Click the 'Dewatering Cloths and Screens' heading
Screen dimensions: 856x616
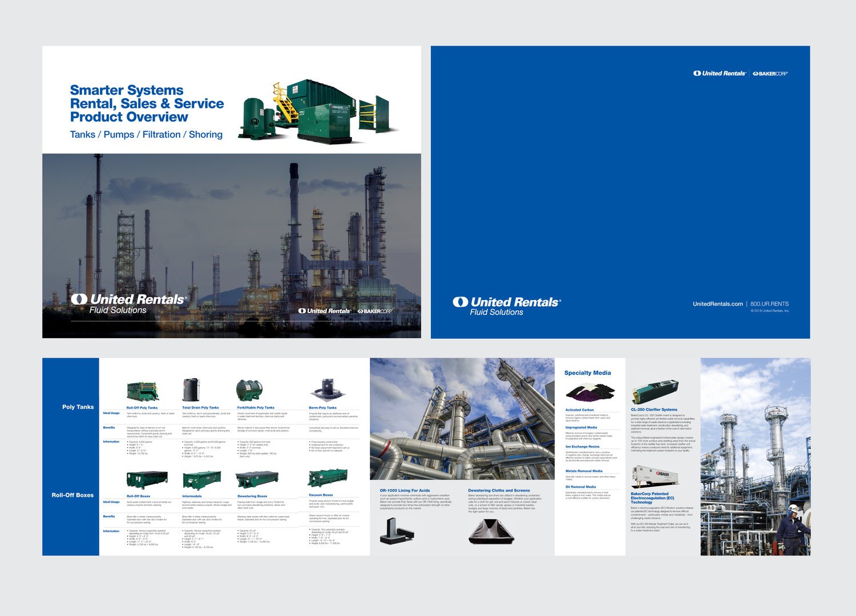tap(499, 491)
